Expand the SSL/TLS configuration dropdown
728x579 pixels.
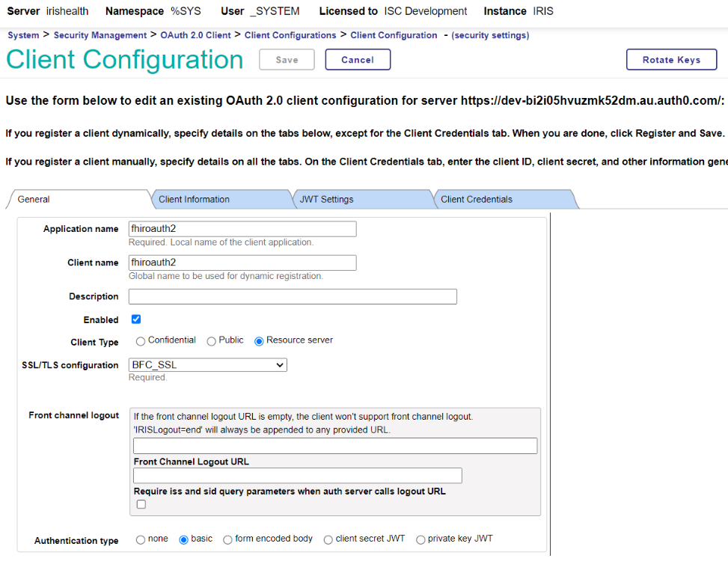tap(208, 365)
